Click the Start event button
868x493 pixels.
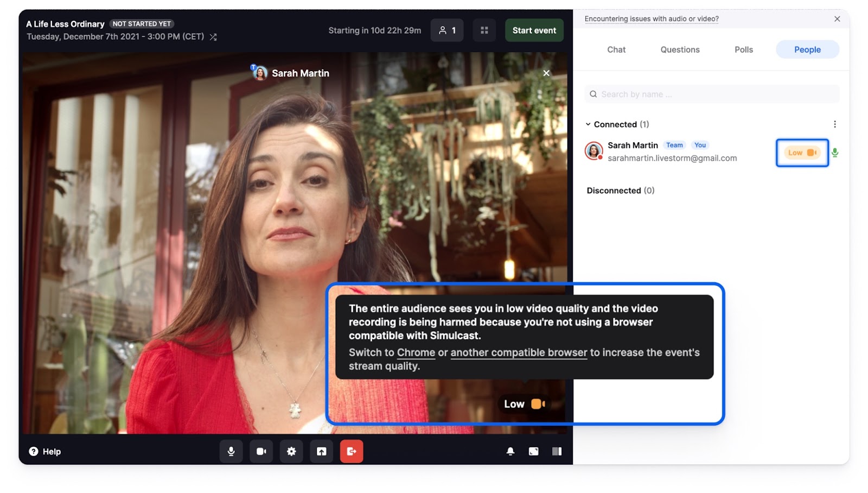point(534,30)
